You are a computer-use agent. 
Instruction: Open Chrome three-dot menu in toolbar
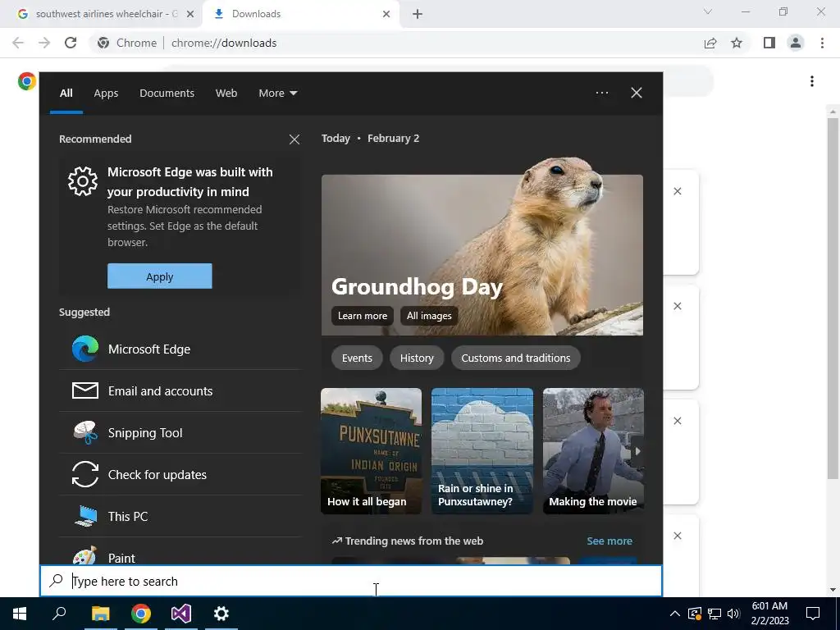click(822, 43)
